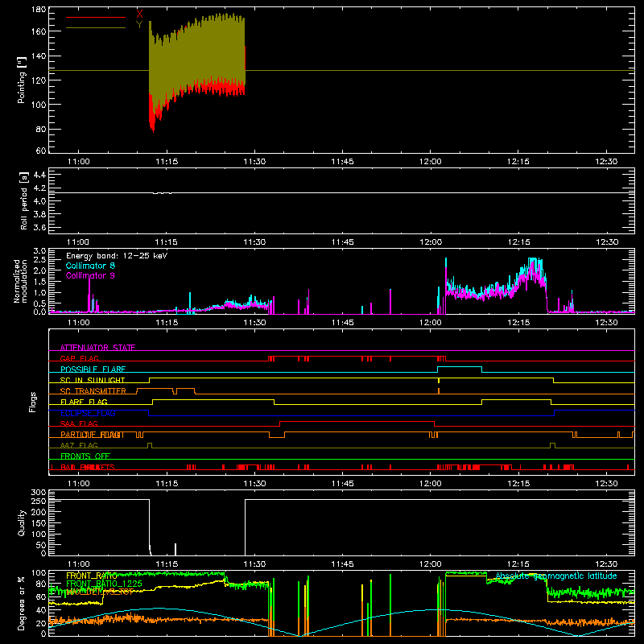Click the orange 'MAX_DET_VS_TOT' legend label

[x=99, y=592]
